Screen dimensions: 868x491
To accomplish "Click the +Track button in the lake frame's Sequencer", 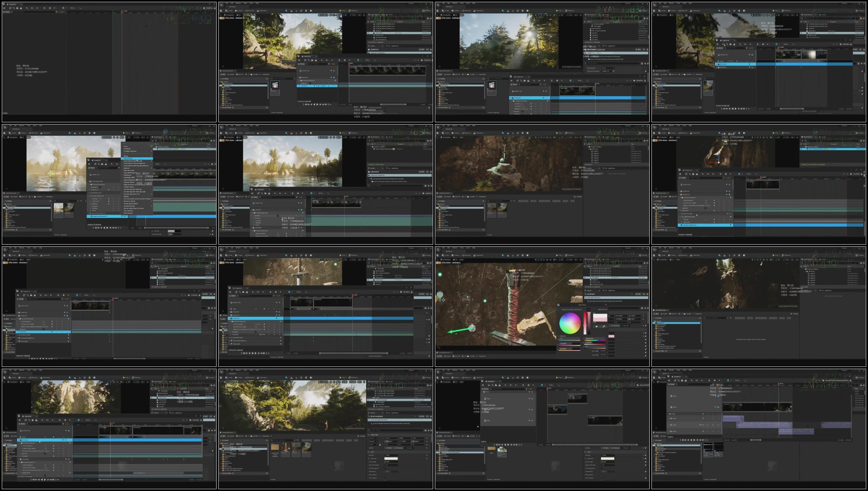I will [x=92, y=168].
